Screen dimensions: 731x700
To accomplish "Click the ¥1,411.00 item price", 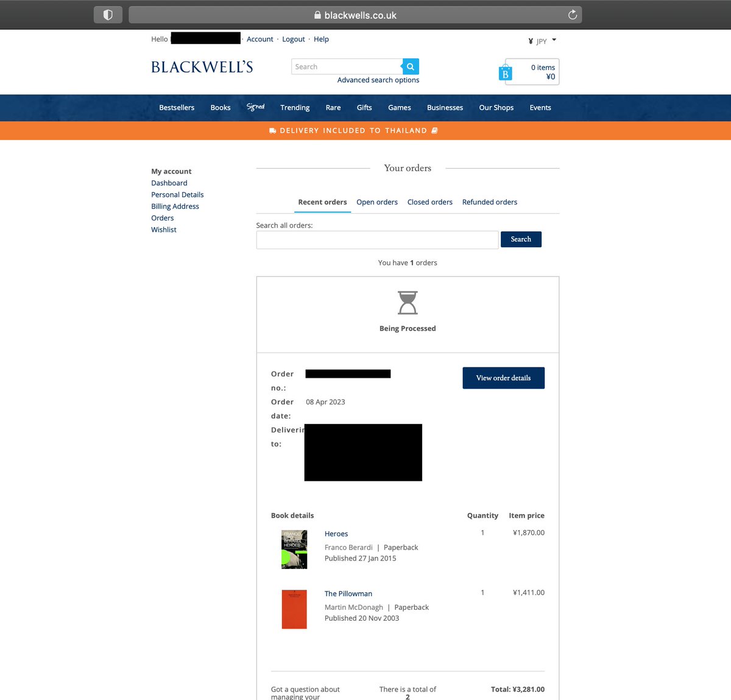I will (529, 592).
